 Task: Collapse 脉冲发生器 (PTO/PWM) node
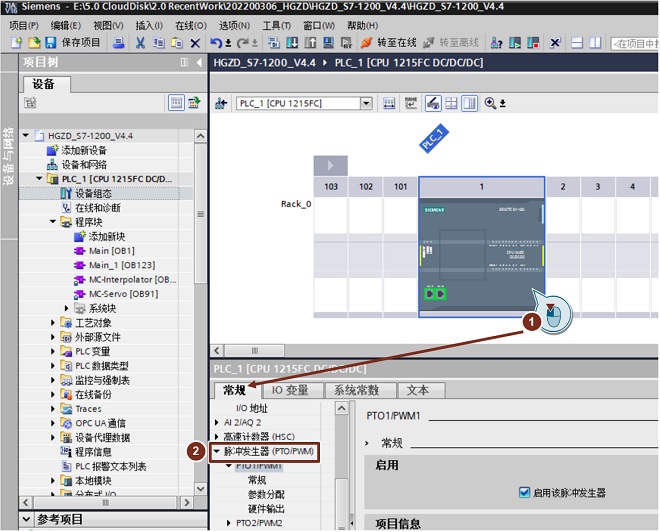[x=217, y=451]
